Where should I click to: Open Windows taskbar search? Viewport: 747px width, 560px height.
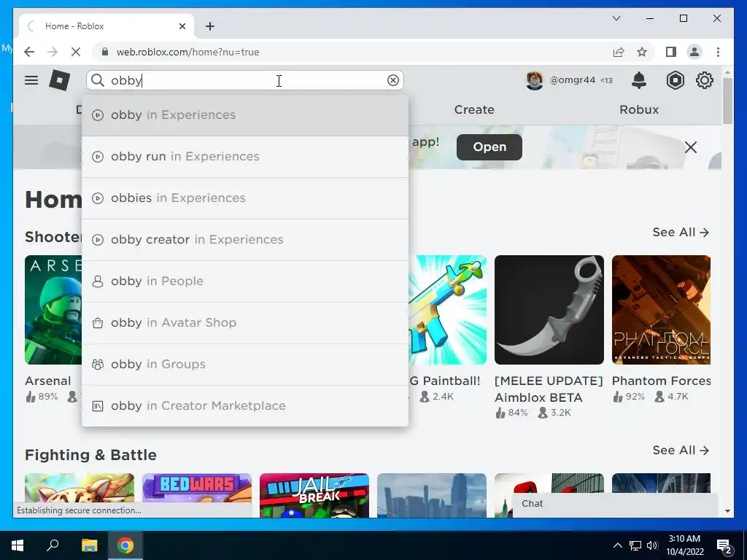53,545
